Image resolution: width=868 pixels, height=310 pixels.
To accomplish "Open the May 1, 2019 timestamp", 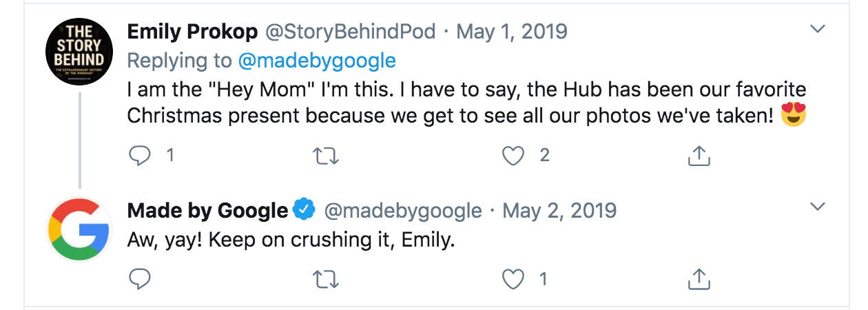I will tap(512, 31).
